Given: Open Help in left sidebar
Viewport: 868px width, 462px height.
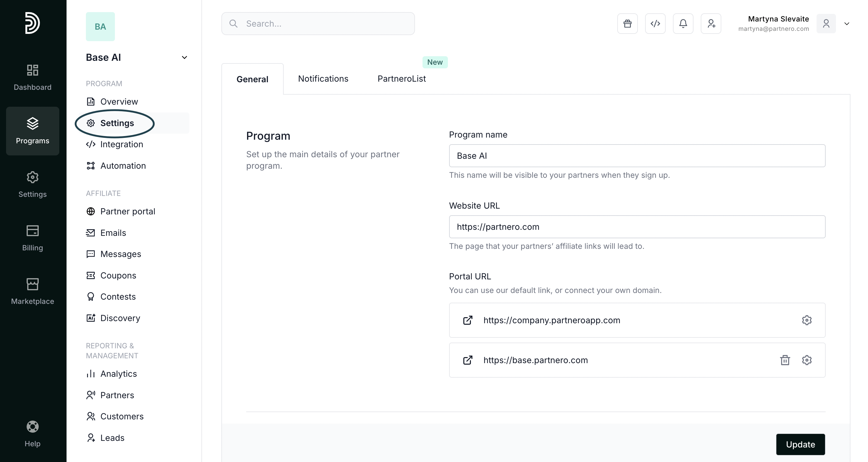Looking at the screenshot, I should [32, 434].
